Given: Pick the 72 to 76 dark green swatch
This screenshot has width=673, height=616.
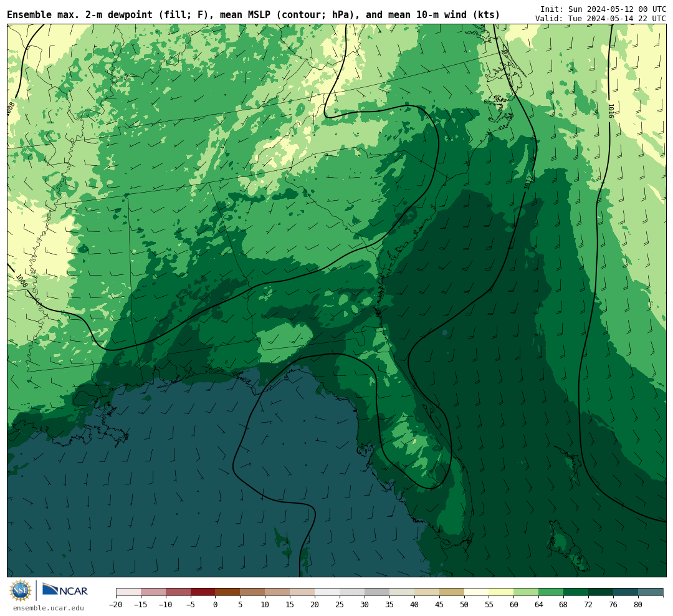Looking at the screenshot, I should tap(601, 592).
